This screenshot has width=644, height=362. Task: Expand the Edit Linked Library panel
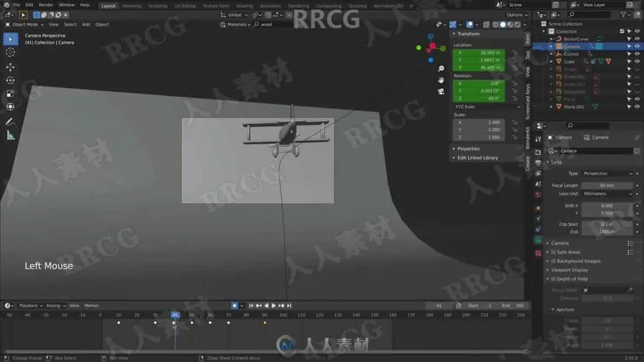(477, 158)
